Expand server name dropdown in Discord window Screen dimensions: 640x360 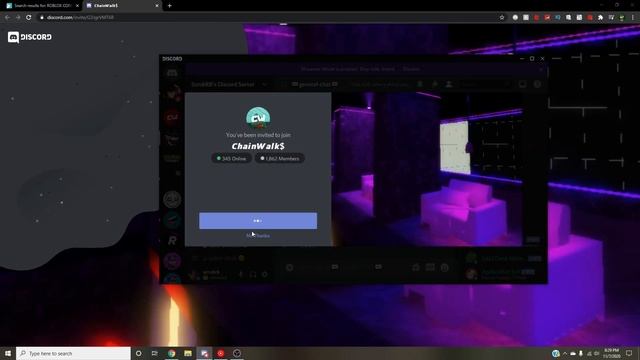[264, 84]
